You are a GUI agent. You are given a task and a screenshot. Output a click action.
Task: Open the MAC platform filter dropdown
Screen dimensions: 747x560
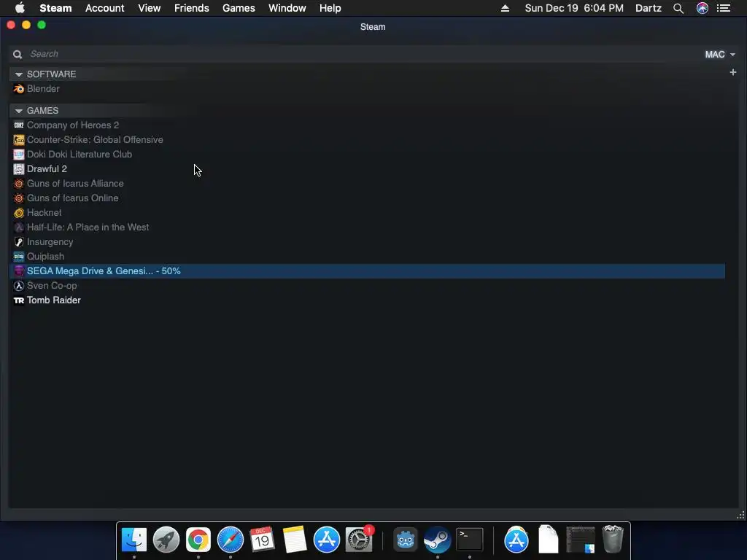point(720,54)
